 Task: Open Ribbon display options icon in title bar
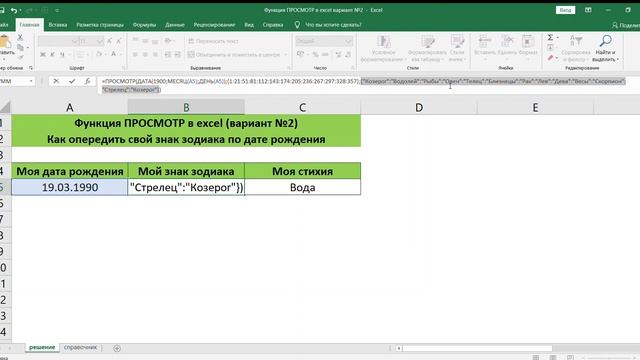[x=588, y=10]
